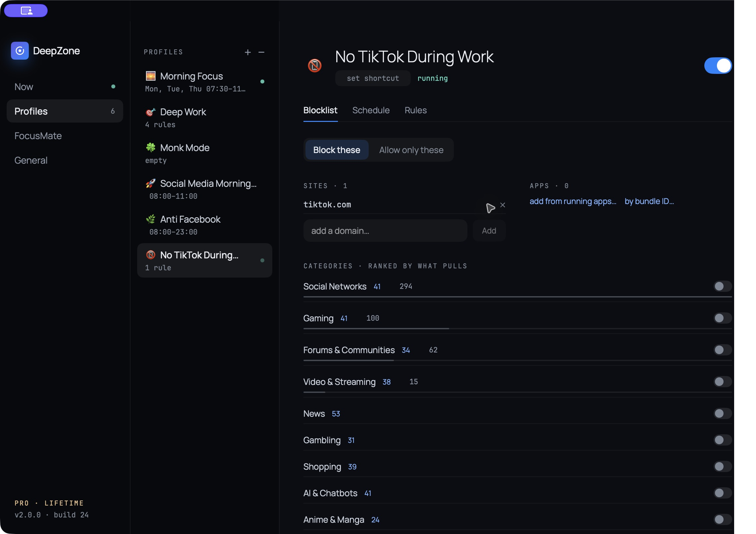Viewport: 756px width, 534px height.
Task: Click the Morning Focus sunrise icon
Action: point(151,76)
